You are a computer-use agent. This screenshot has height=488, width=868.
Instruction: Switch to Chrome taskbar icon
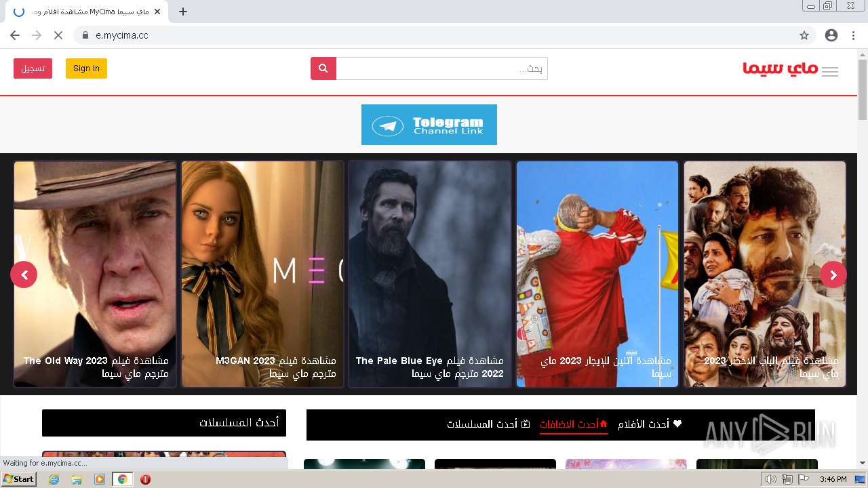[122, 479]
